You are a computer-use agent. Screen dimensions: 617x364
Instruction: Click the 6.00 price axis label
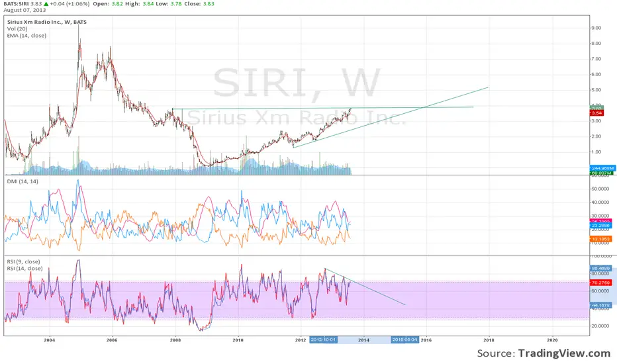596,74
